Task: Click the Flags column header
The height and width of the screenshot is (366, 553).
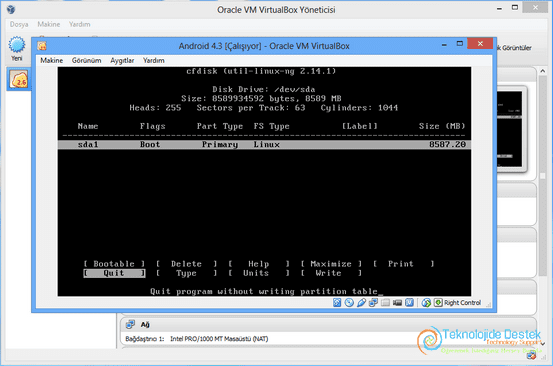Action: tap(152, 126)
